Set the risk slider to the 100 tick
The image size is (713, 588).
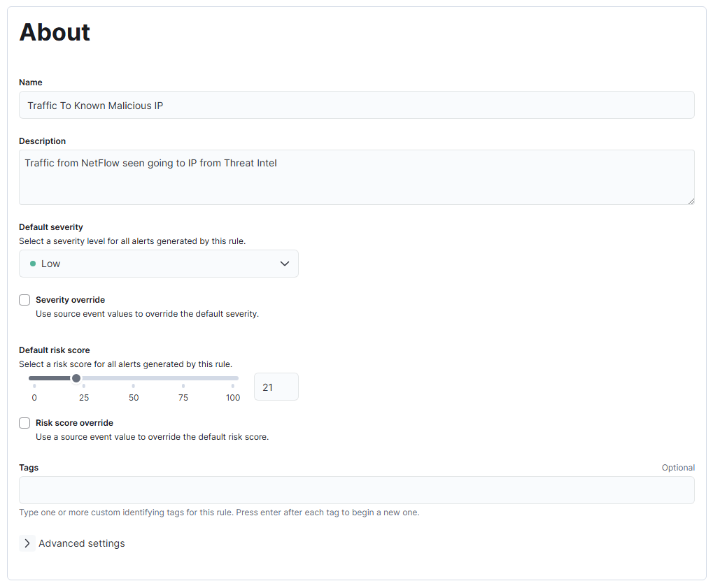[x=233, y=378]
